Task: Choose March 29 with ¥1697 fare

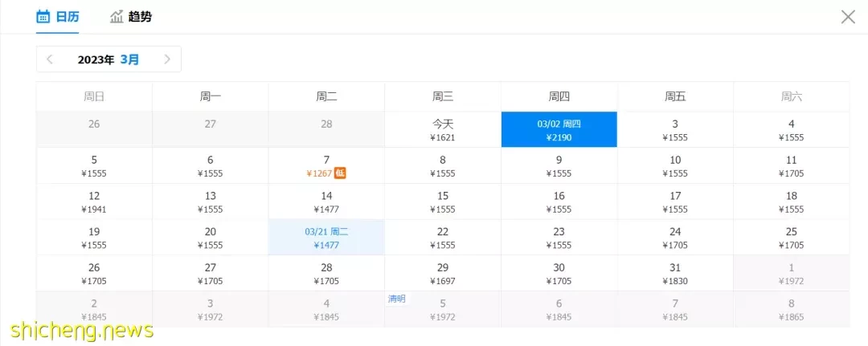Action: 443,274
